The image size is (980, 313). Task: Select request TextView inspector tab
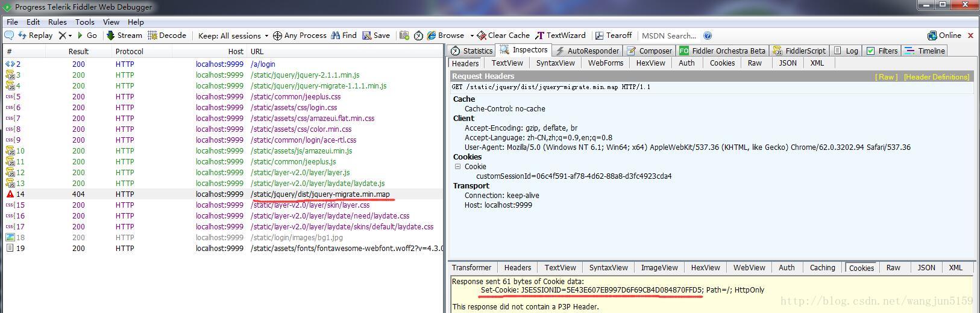tap(507, 63)
